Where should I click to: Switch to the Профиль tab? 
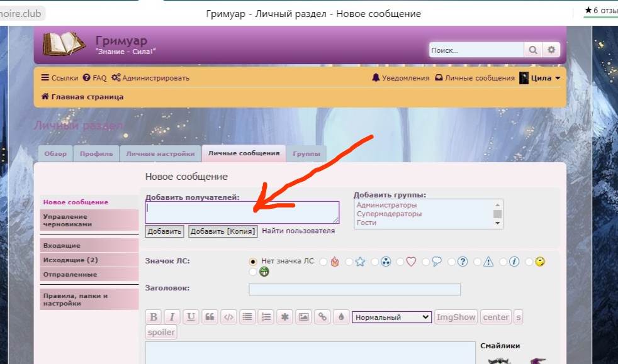(x=96, y=153)
